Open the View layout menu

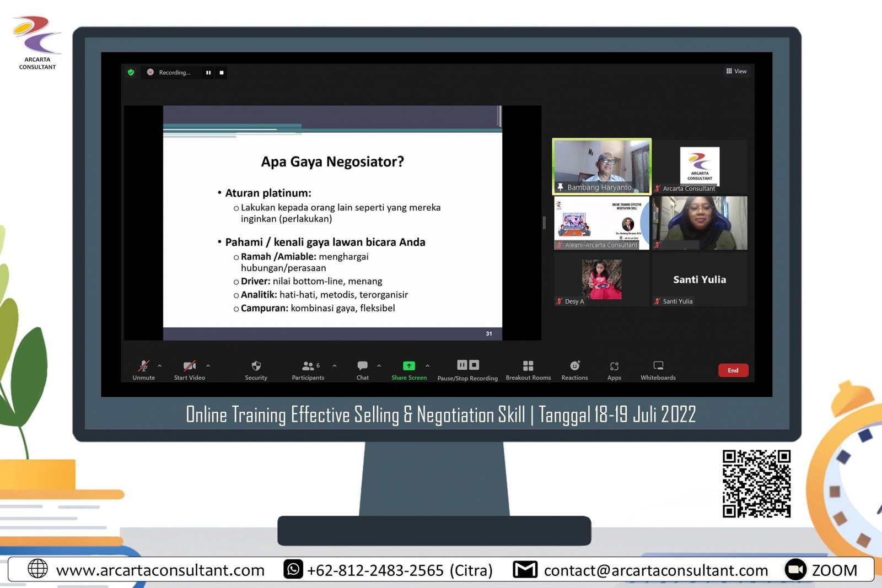click(x=736, y=71)
